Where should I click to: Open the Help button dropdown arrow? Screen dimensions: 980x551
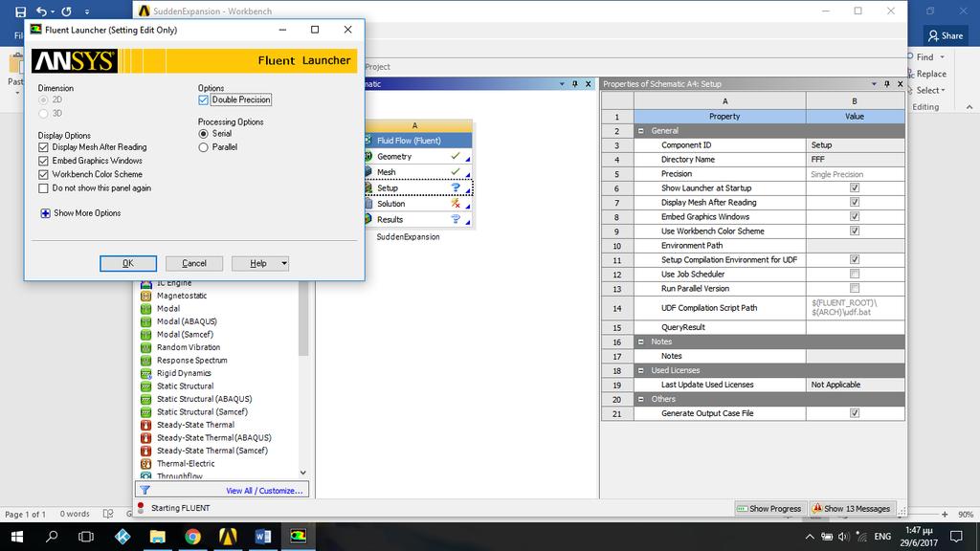click(283, 264)
